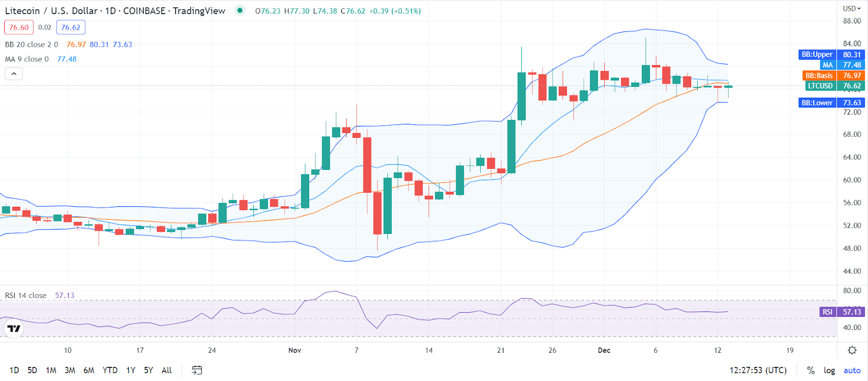868x381 pixels.
Task: Select the 3M time range
Action: coord(70,370)
